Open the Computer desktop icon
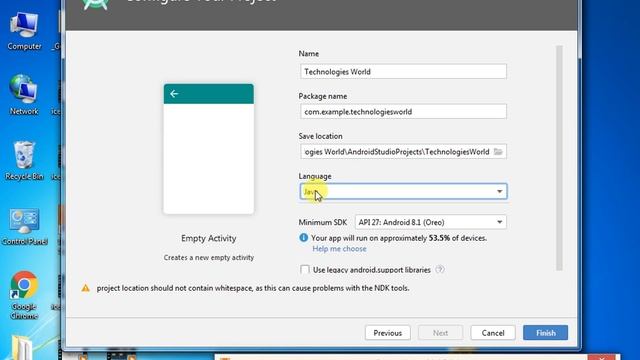The height and width of the screenshot is (360, 640). pyautogui.click(x=24, y=31)
